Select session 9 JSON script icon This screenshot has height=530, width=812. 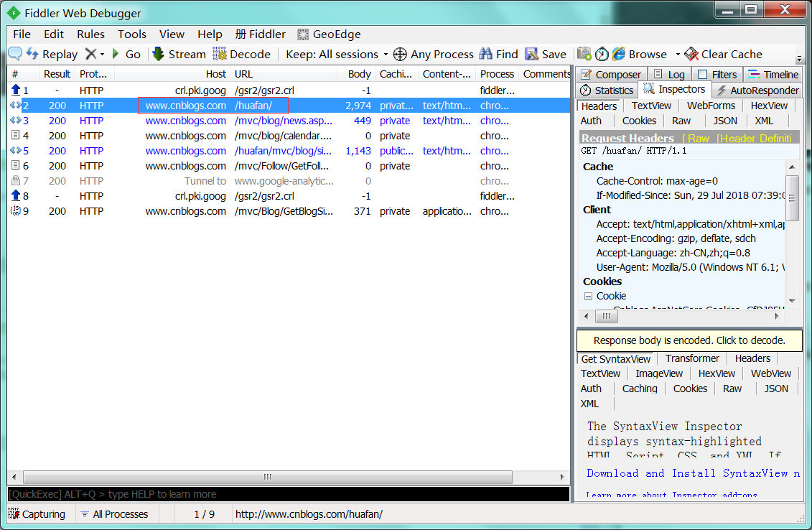tap(16, 211)
